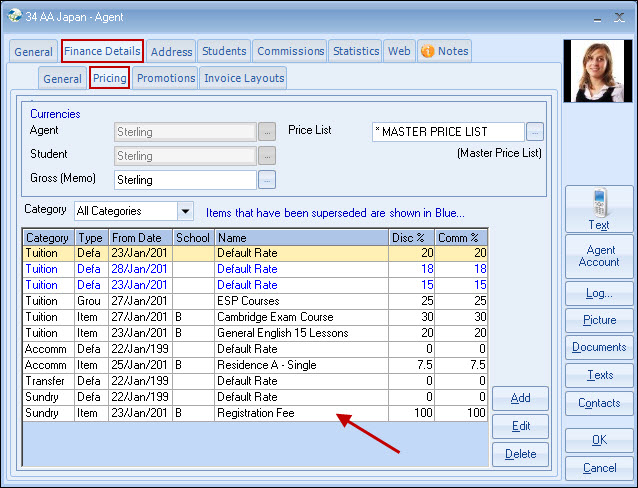
Task: Click browse button next to Gross (Memo)
Action: point(267,180)
